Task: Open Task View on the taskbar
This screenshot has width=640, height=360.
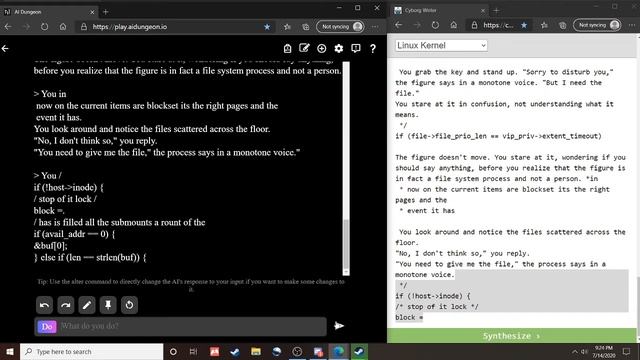Action: pos(193,351)
